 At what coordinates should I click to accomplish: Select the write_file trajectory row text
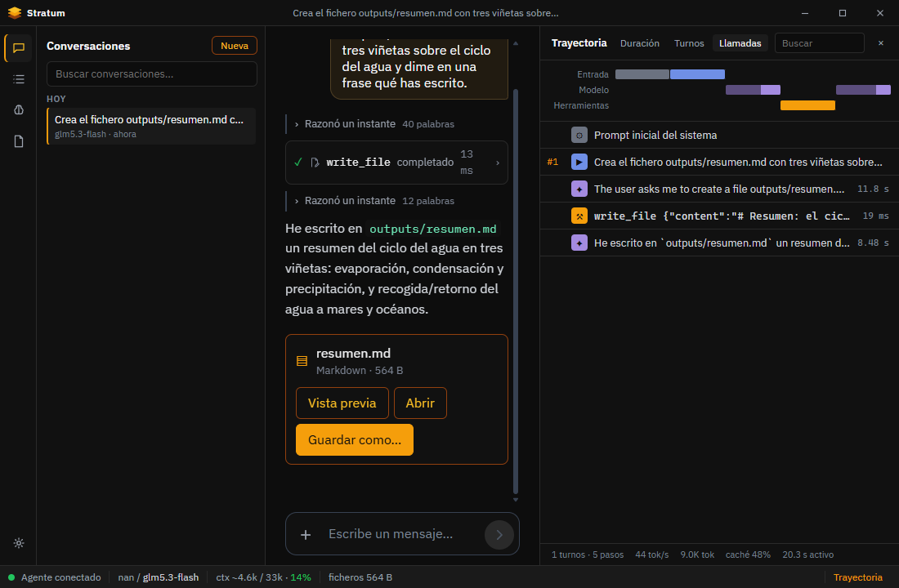pos(722,216)
